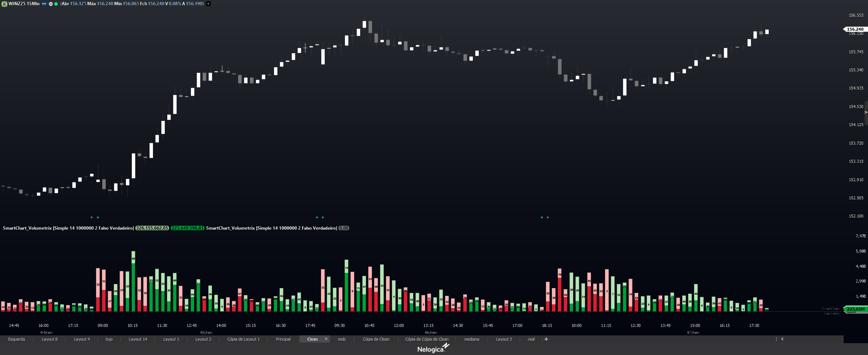Add a new layout tab
The image size is (868, 355).
(x=546, y=339)
